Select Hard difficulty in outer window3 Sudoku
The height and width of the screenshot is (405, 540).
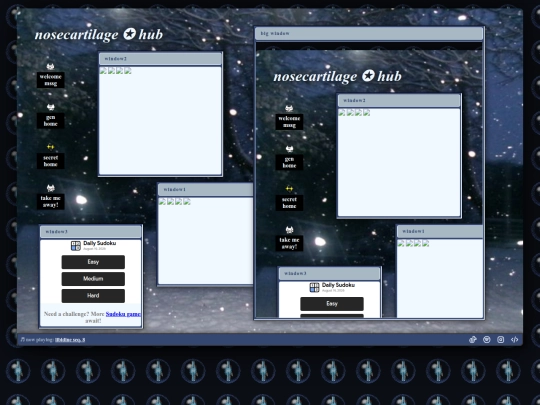93,296
